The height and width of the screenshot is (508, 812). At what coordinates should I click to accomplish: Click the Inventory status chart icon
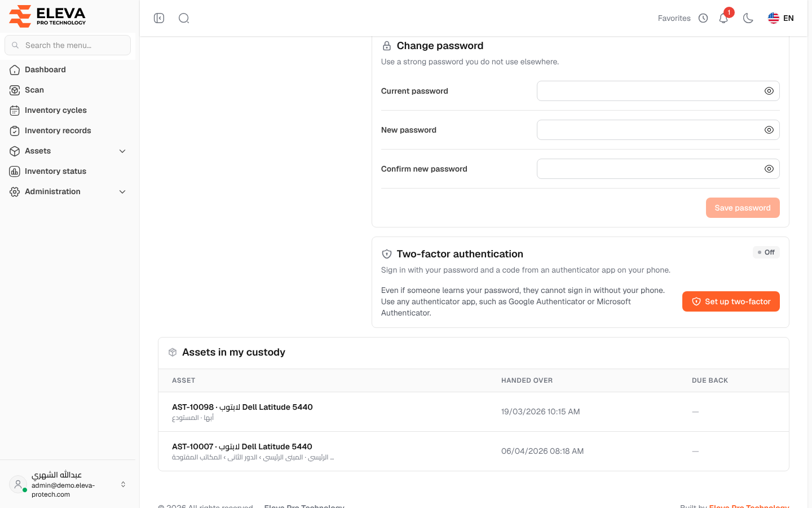[x=15, y=172]
